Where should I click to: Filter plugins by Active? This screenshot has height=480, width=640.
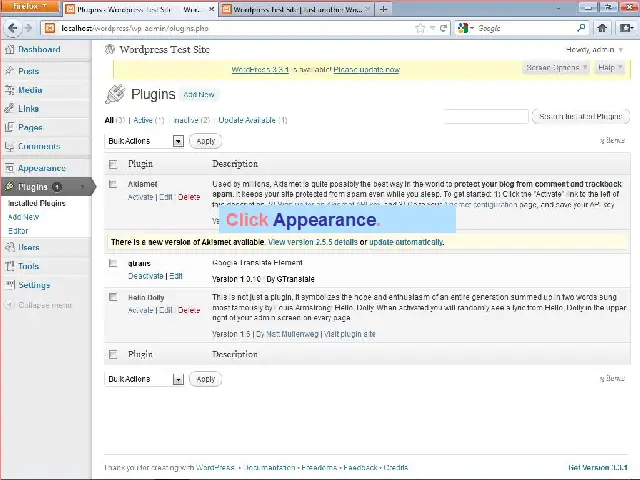[143, 120]
